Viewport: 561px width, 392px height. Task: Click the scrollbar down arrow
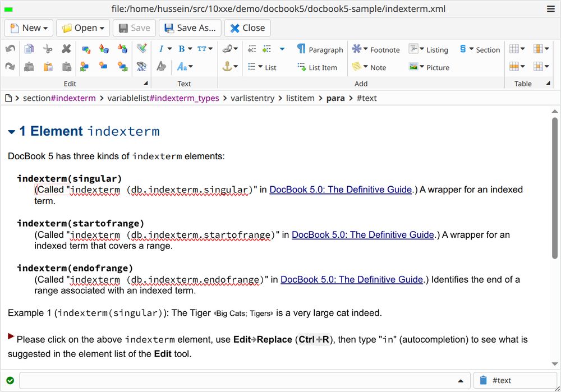pyautogui.click(x=555, y=364)
